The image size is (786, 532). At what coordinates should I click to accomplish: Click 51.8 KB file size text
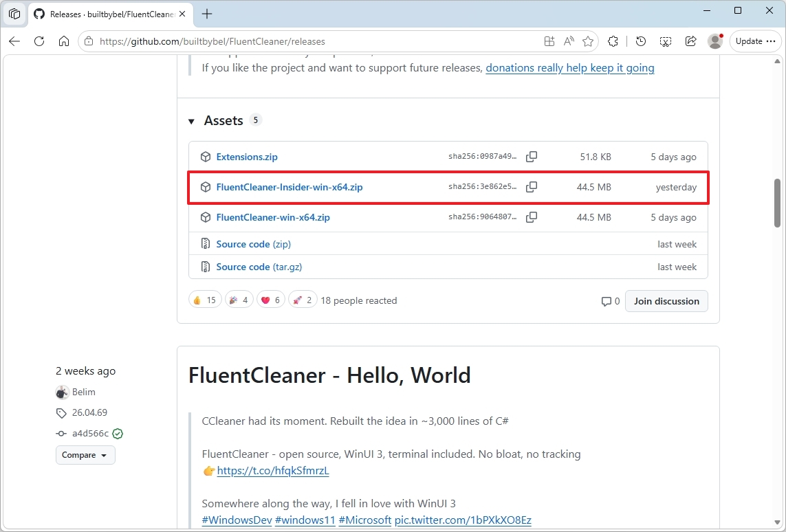tap(596, 157)
